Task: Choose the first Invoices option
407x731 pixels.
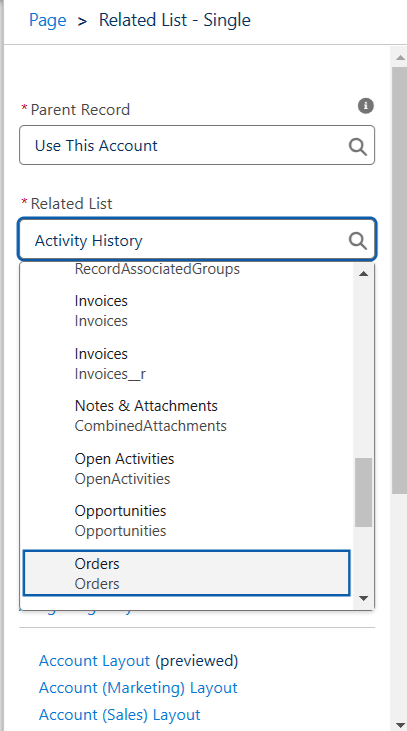Action: point(186,310)
